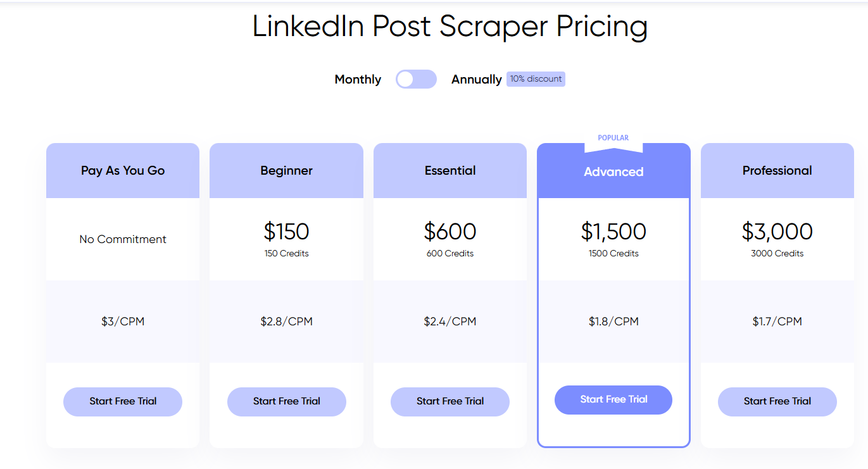This screenshot has height=469, width=868.
Task: Click the Pay As You Go plan header
Action: 123,170
